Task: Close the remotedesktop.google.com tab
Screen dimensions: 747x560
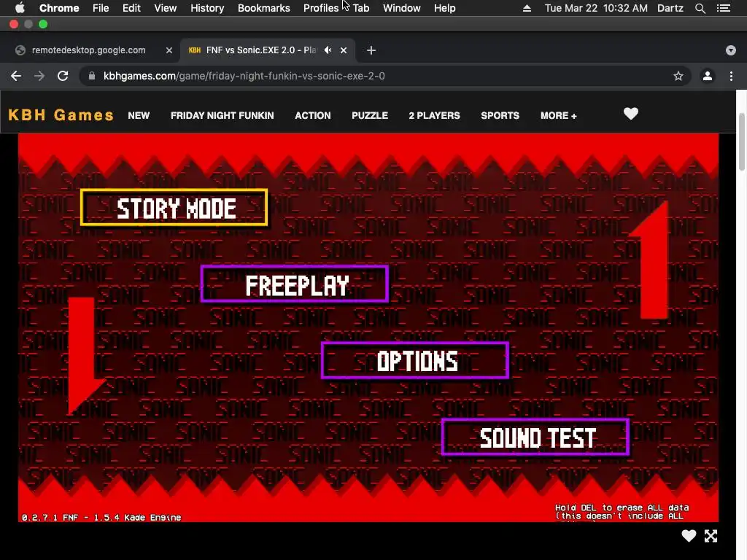Action: [x=169, y=50]
